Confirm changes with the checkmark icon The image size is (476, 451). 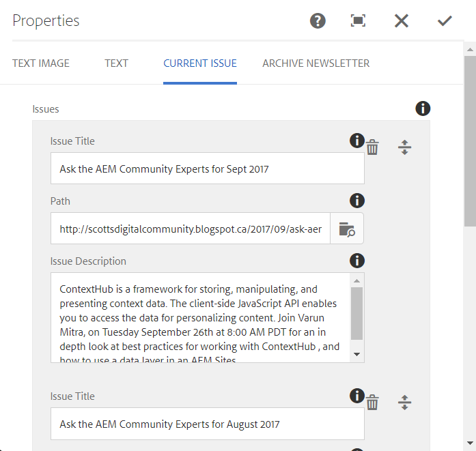[445, 20]
